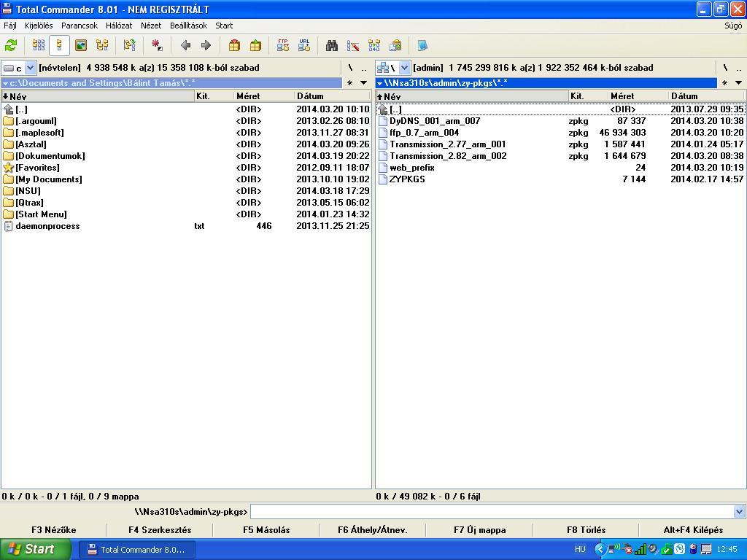The width and height of the screenshot is (747, 560).
Task: Switch to brief file view icon
Action: pyautogui.click(x=39, y=46)
